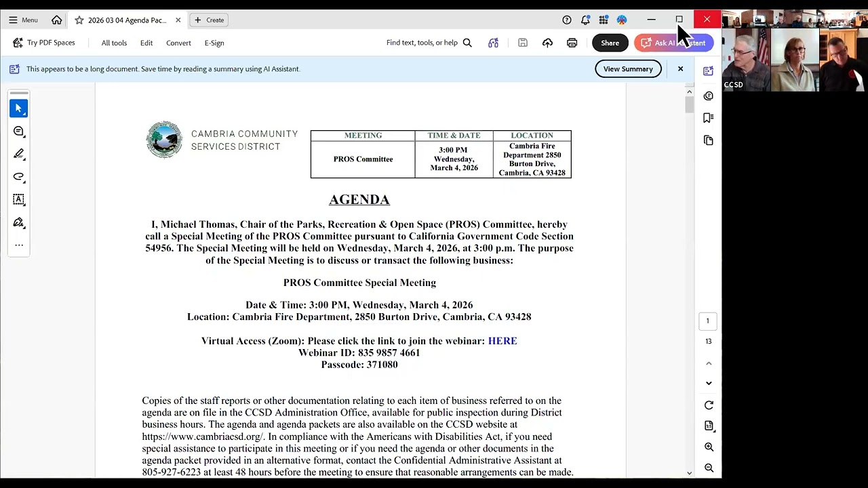Open page display settings icon
Image resolution: width=868 pixels, height=488 pixels.
click(x=709, y=426)
